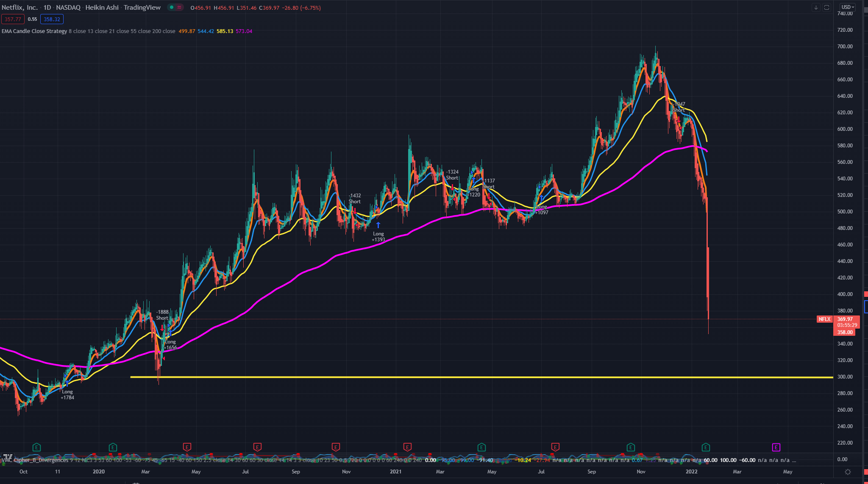Select the EMA Candle Close Strategy legend

tap(34, 31)
